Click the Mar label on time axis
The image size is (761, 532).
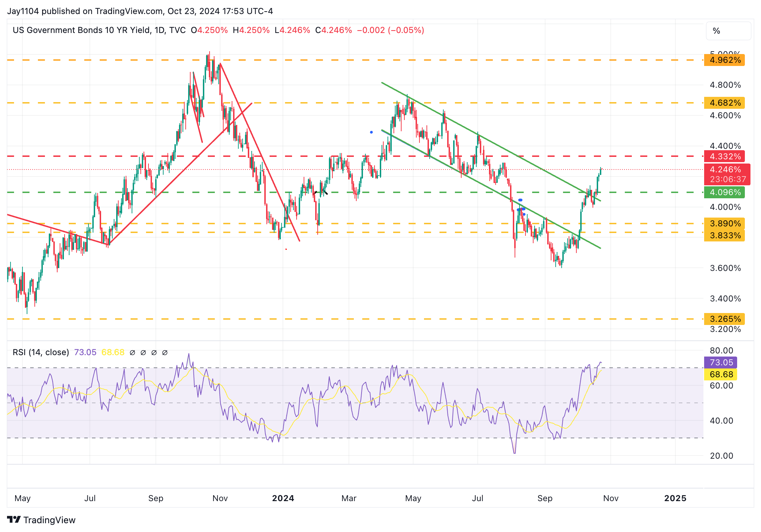349,498
